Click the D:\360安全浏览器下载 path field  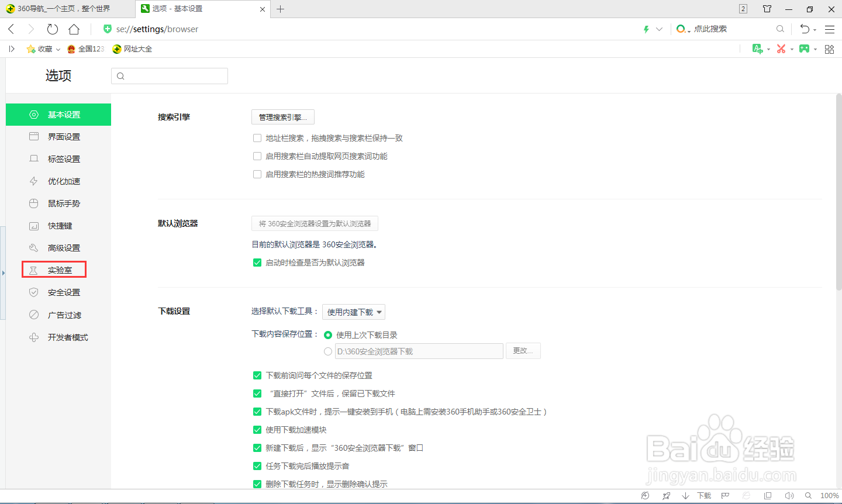(419, 351)
